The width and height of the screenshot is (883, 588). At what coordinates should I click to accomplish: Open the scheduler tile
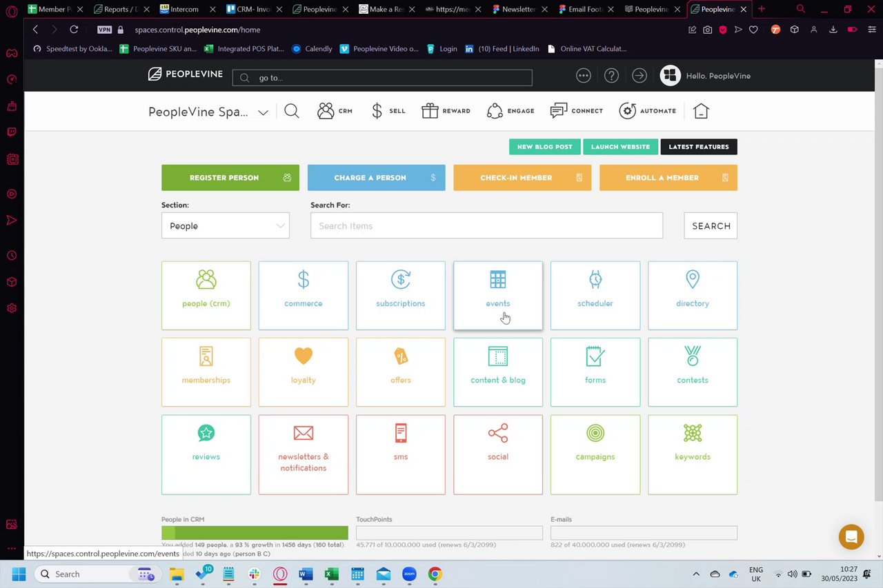point(595,295)
